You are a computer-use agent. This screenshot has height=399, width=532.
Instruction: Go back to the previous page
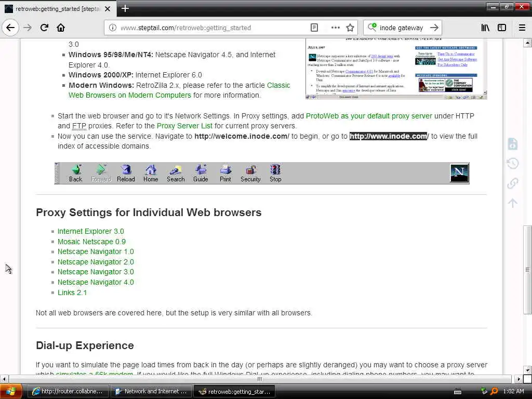(x=10, y=28)
